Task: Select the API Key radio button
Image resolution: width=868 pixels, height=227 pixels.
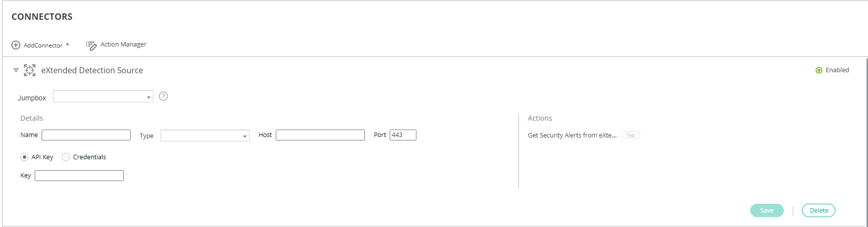Action: click(24, 157)
